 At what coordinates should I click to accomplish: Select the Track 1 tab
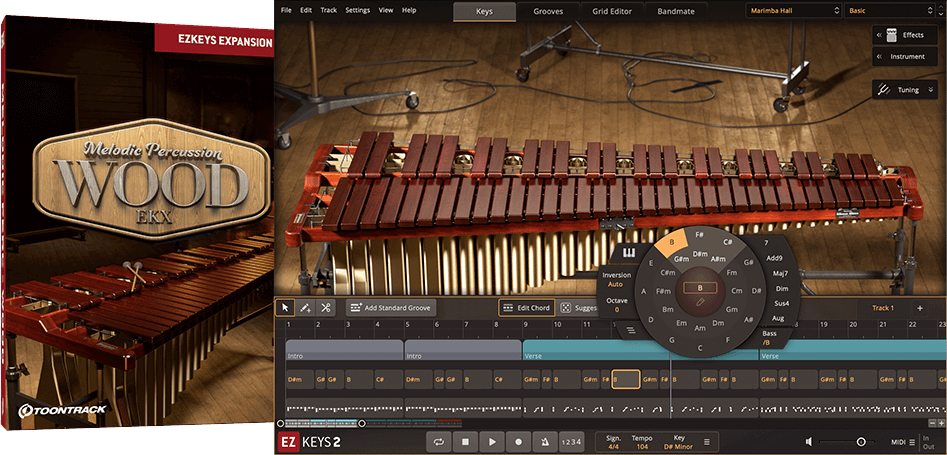(883, 308)
